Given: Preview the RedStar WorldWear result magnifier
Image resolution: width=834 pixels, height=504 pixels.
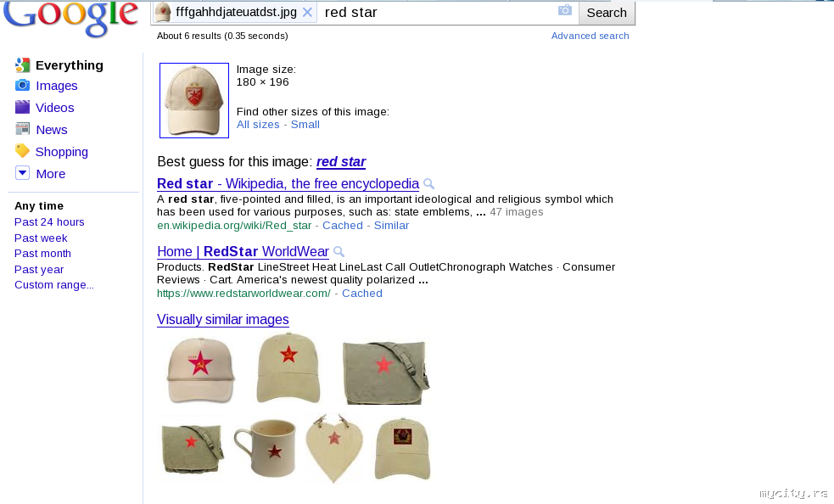Looking at the screenshot, I should click(339, 252).
